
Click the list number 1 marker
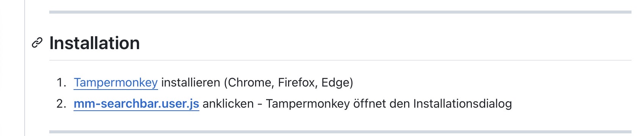(61, 82)
